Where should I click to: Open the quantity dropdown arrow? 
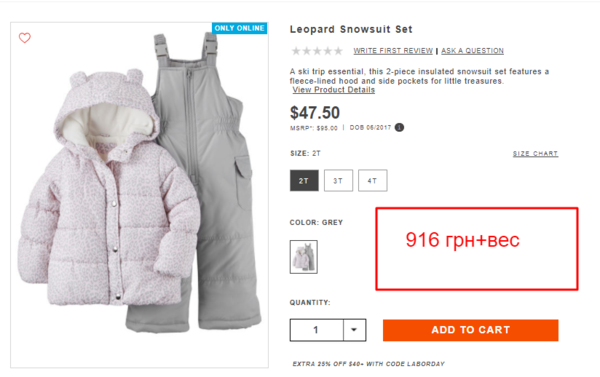click(x=354, y=330)
